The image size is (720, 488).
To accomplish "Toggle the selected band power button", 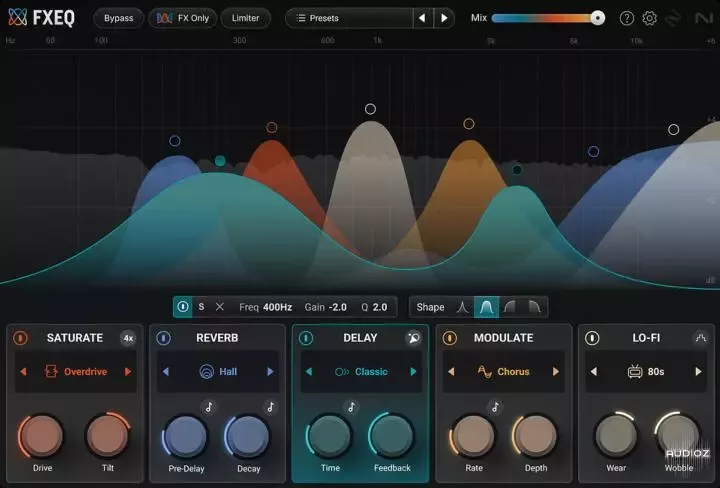I will [x=183, y=307].
